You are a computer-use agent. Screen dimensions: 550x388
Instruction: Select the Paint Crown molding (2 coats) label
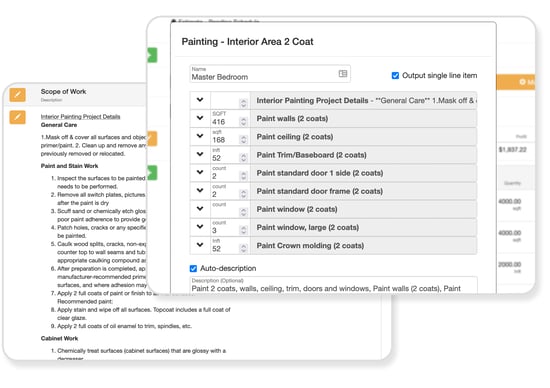(x=310, y=246)
